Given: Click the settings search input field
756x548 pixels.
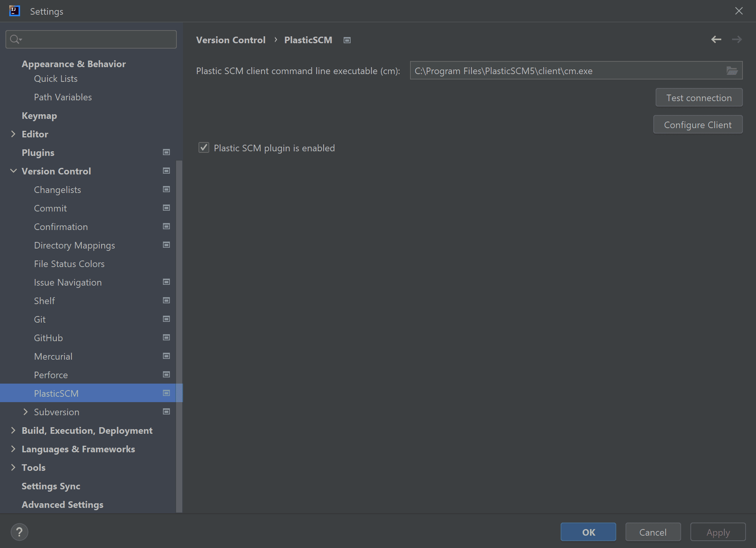Looking at the screenshot, I should pyautogui.click(x=91, y=39).
